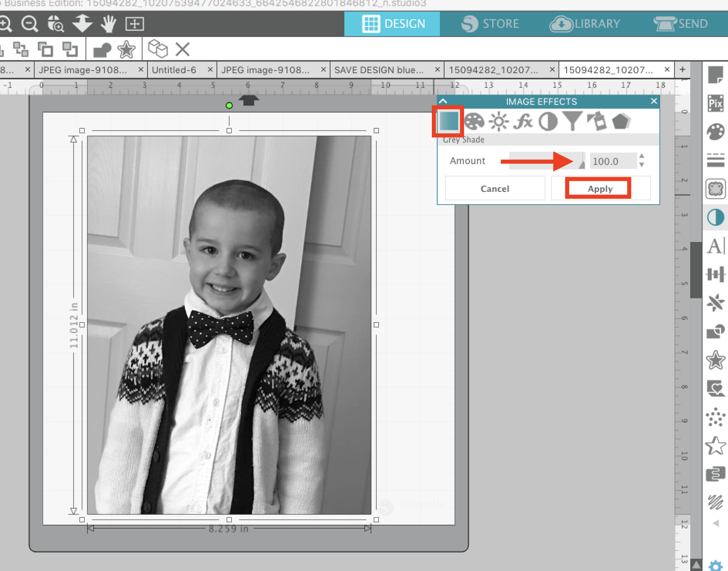The height and width of the screenshot is (571, 728).
Task: Open the LIBRARY section
Action: (x=586, y=24)
